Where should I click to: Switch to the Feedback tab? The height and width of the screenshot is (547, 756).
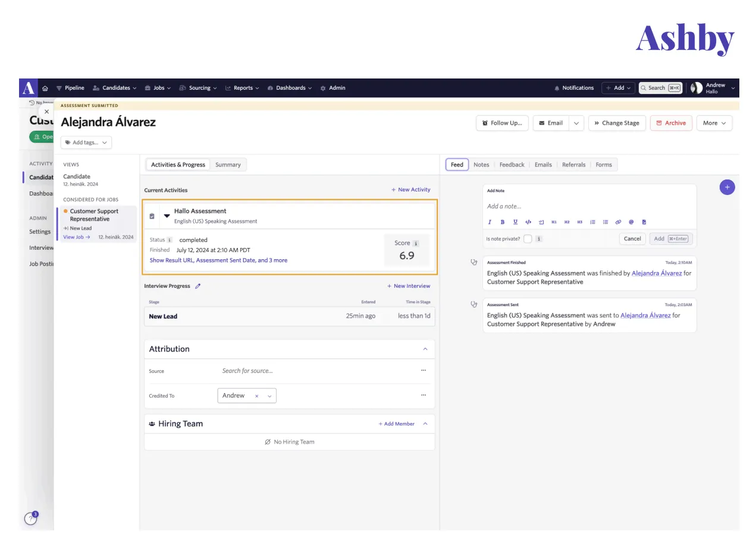click(x=512, y=165)
